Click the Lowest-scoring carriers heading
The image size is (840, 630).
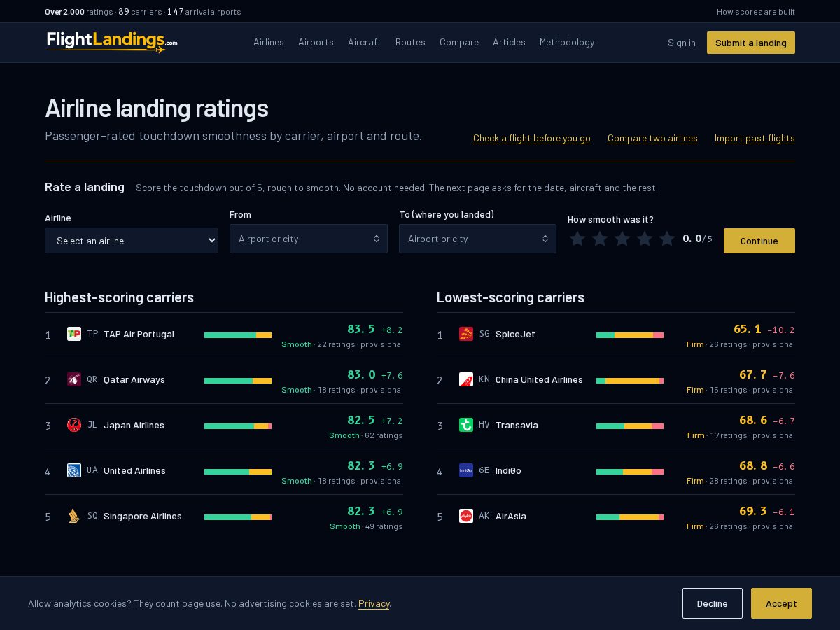510,297
